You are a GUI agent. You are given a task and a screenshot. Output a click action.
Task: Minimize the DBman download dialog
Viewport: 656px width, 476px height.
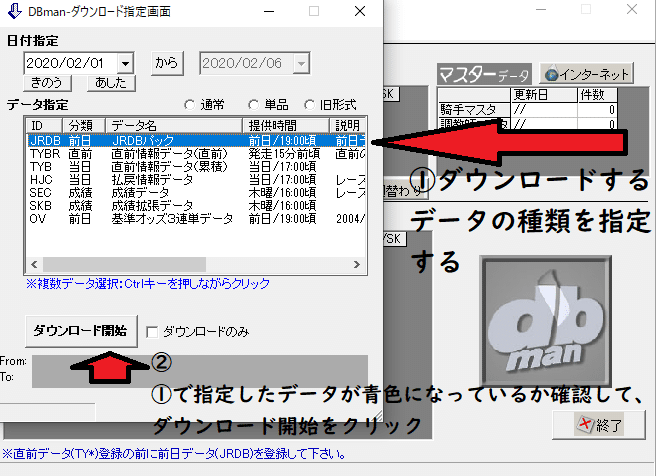[269, 11]
